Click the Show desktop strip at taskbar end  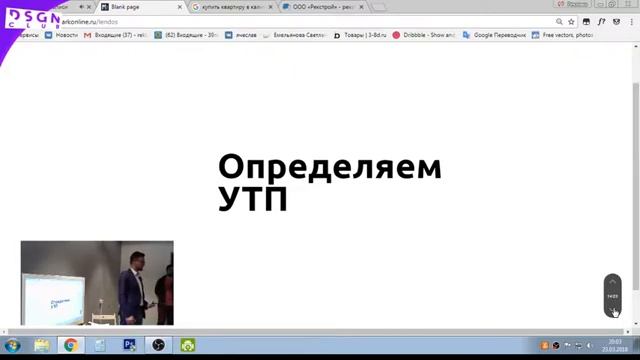(637, 345)
